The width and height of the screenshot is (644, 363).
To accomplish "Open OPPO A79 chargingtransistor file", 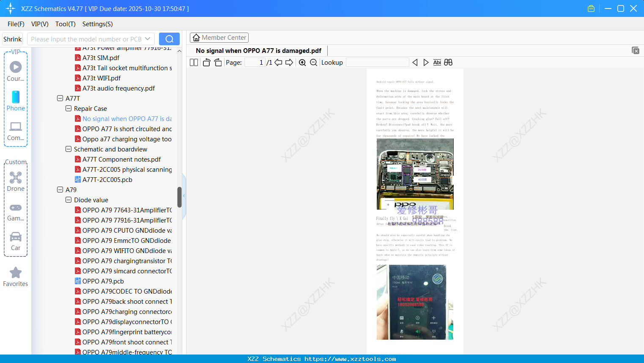I will point(127,261).
